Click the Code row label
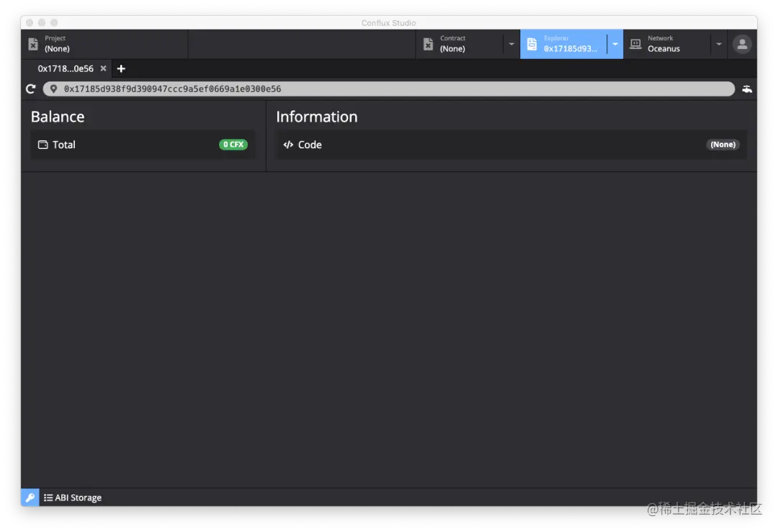 click(310, 145)
